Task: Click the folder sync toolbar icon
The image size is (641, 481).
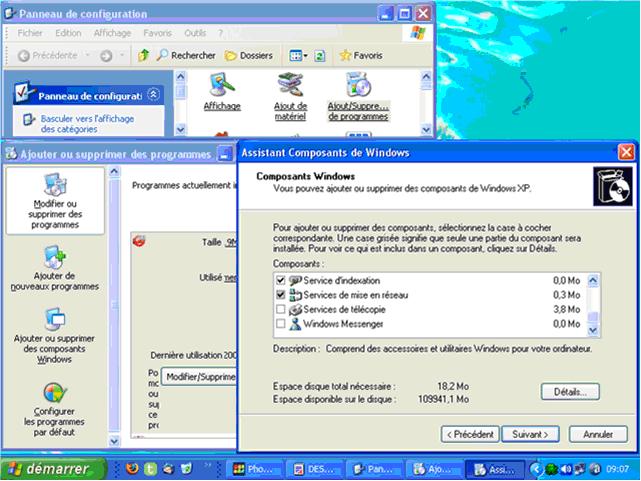Action: [320, 56]
